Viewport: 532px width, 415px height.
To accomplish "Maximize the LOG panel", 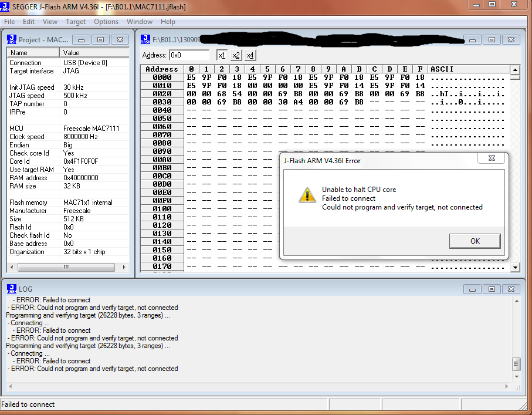I will 492,289.
